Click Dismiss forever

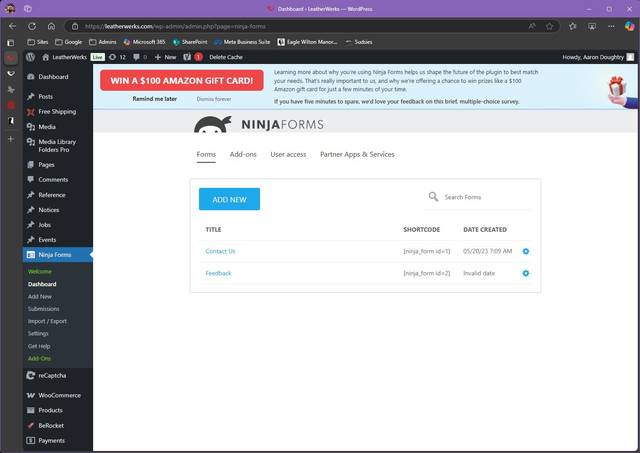click(214, 99)
